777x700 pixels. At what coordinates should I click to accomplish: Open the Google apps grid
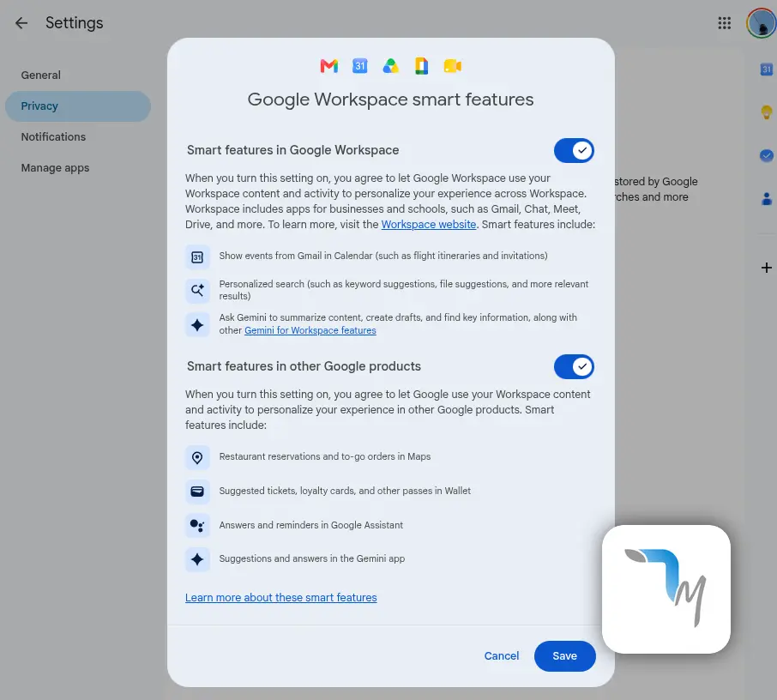pyautogui.click(x=724, y=23)
